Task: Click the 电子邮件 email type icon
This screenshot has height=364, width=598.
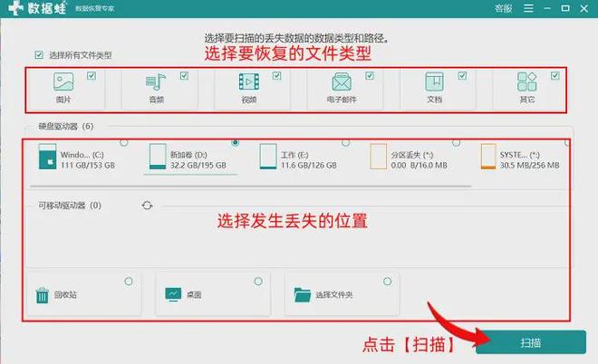Action: coord(342,81)
